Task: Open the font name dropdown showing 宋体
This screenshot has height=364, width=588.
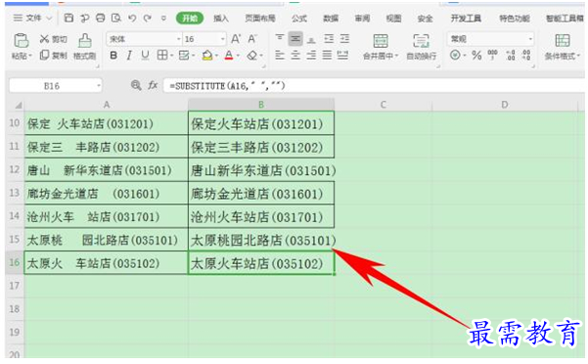Action: coord(179,39)
